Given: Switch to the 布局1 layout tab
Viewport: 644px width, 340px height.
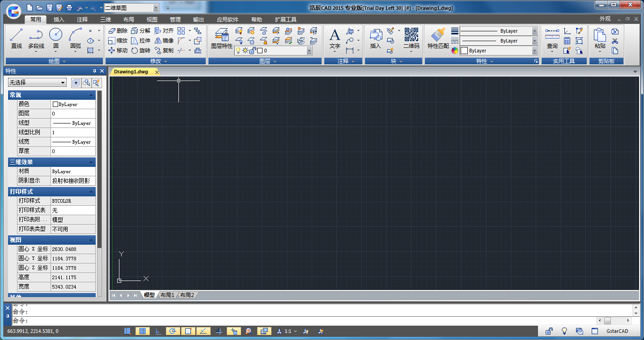Looking at the screenshot, I should [x=167, y=295].
